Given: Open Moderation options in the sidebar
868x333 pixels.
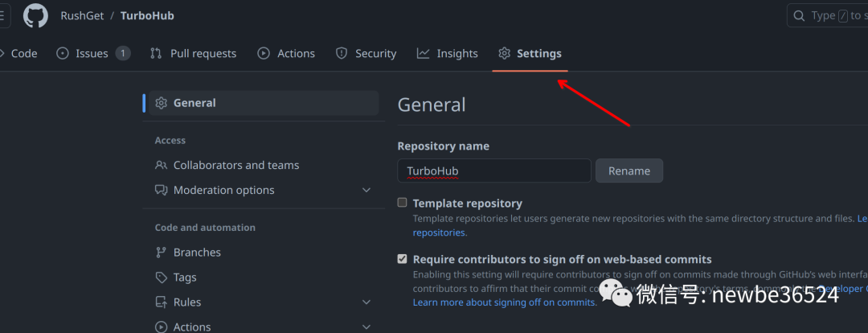Looking at the screenshot, I should click(x=264, y=190).
